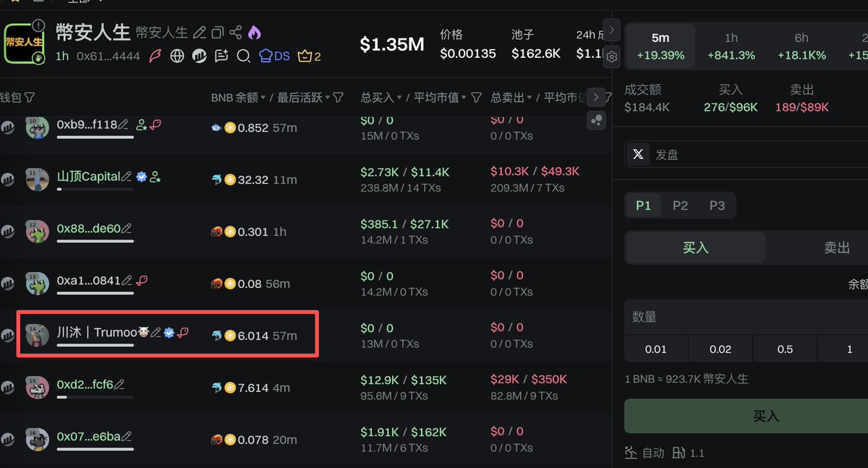This screenshot has width=868, height=468.
Task: Select the P1 preset
Action: tap(643, 205)
